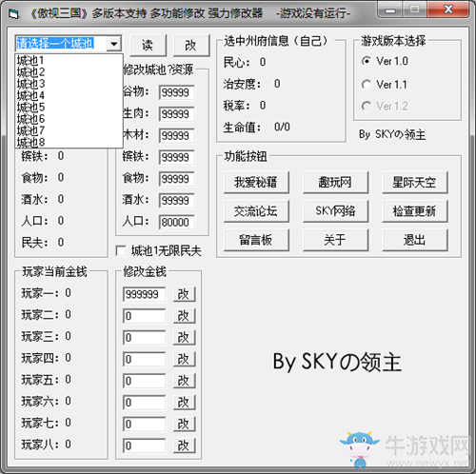Click 退出 to exit the trainer
The image size is (476, 474).
415,240
